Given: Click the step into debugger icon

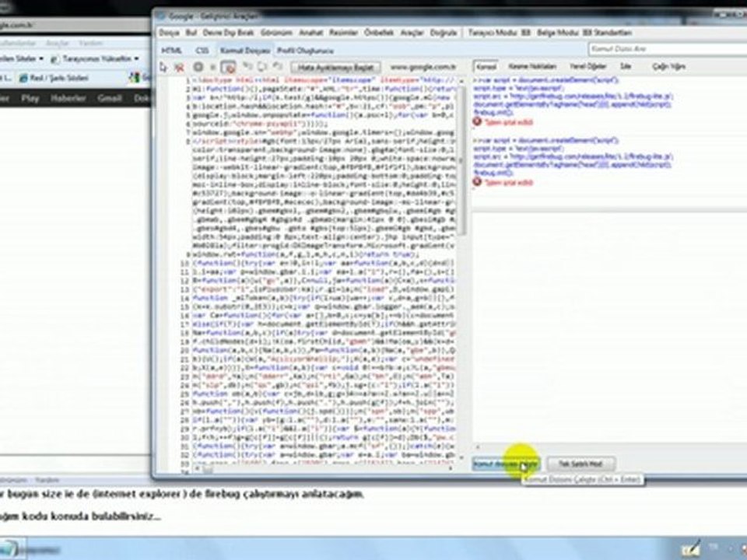Looking at the screenshot, I should click(247, 67).
